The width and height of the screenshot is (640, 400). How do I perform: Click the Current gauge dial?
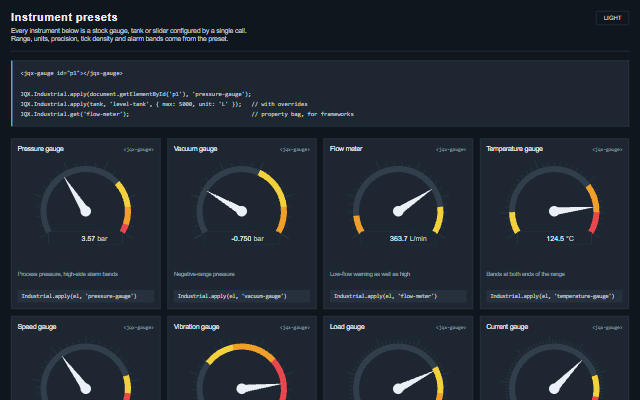pyautogui.click(x=554, y=369)
